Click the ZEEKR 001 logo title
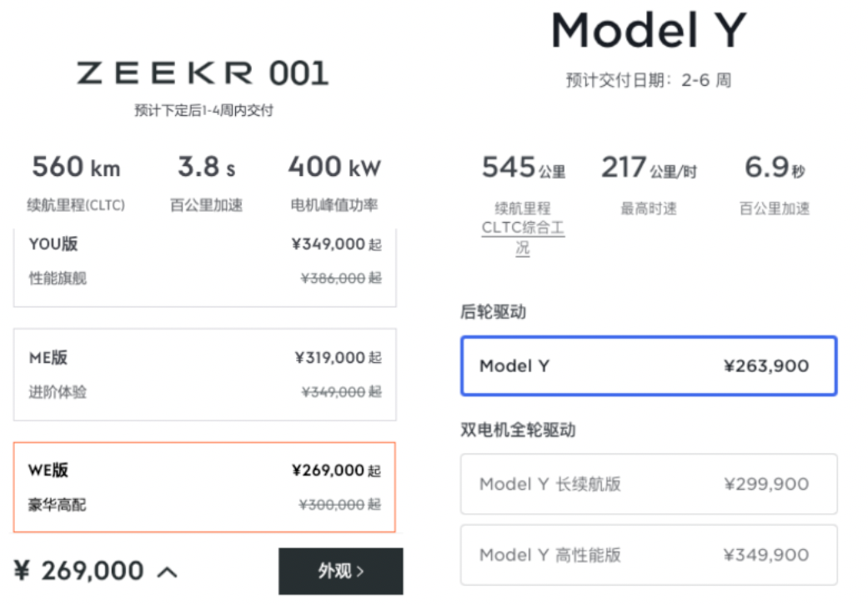This screenshot has width=868, height=605. pyautogui.click(x=203, y=73)
